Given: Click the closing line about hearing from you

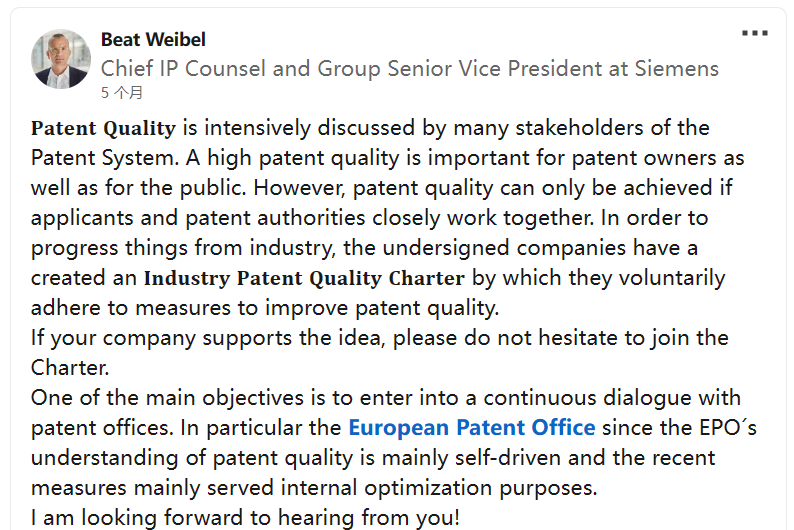Looking at the screenshot, I should pyautogui.click(x=245, y=518).
